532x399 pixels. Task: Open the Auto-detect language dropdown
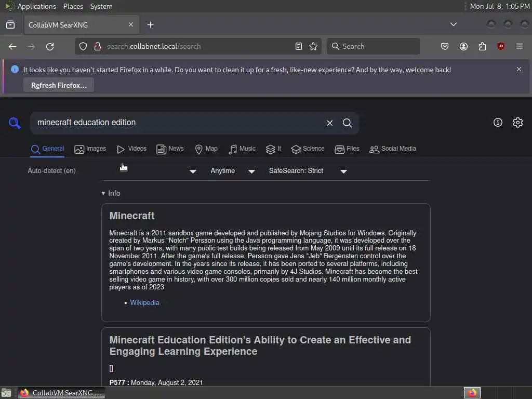(112, 171)
